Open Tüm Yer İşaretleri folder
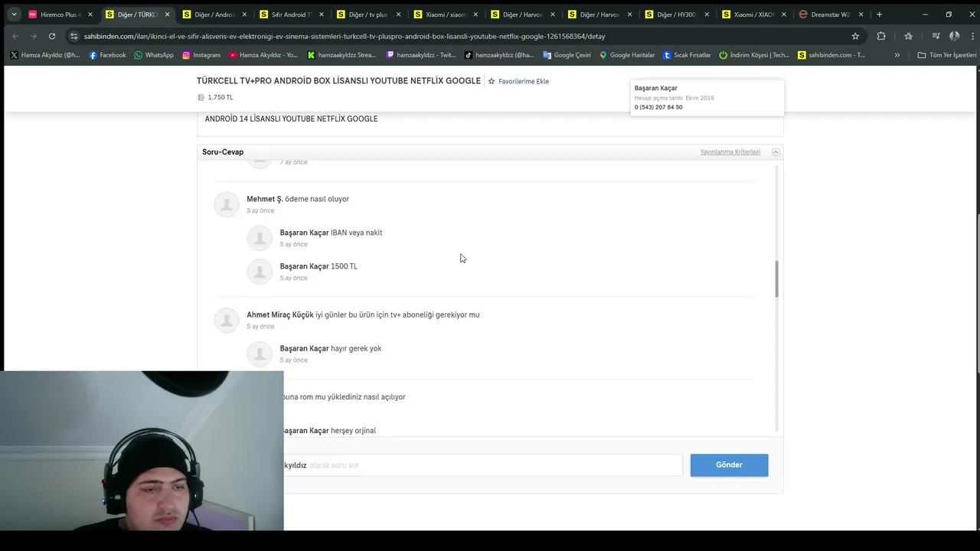Screen dimensions: 980x551 (x=947, y=55)
